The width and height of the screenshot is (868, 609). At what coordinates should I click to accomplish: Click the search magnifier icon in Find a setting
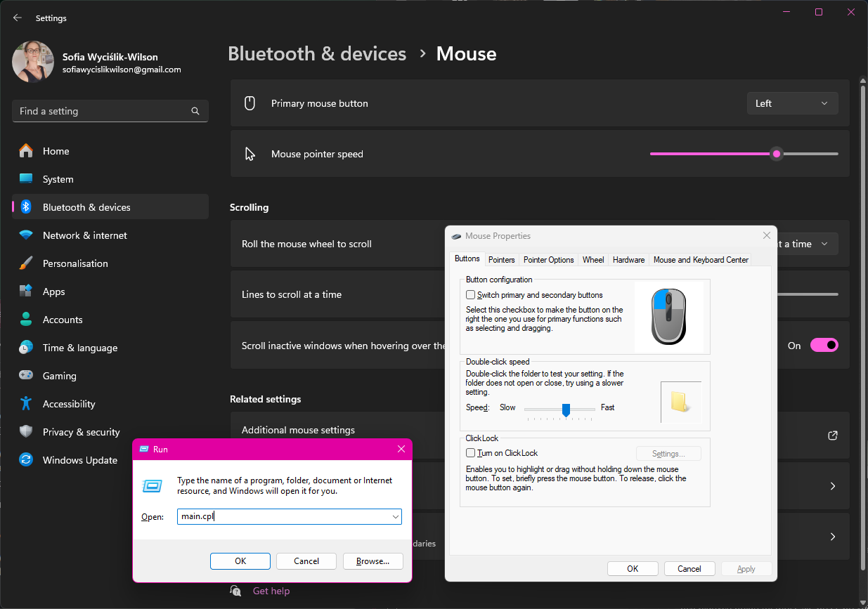[195, 111]
